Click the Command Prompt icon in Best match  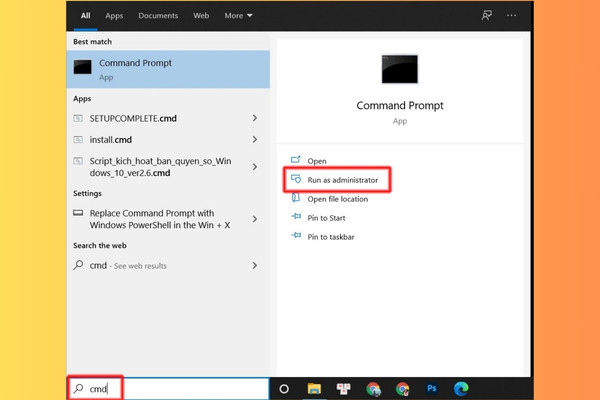pyautogui.click(x=83, y=67)
